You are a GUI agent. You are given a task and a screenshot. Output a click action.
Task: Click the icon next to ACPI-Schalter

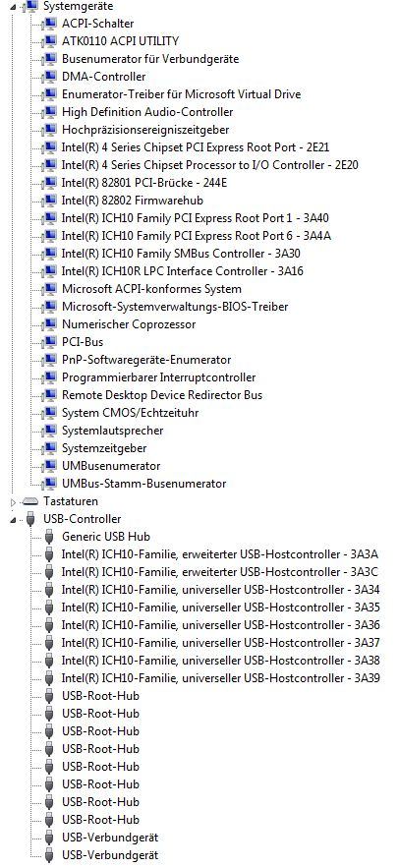(x=49, y=24)
